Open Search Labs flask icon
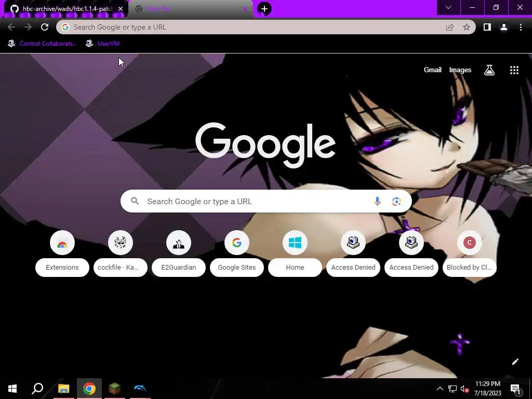Image resolution: width=532 pixels, height=399 pixels. (489, 70)
